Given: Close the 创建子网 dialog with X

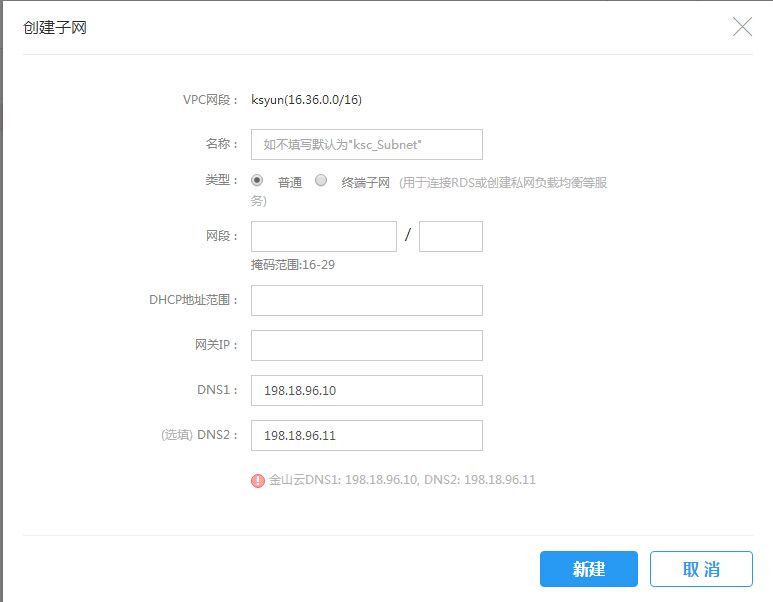Looking at the screenshot, I should pos(742,27).
